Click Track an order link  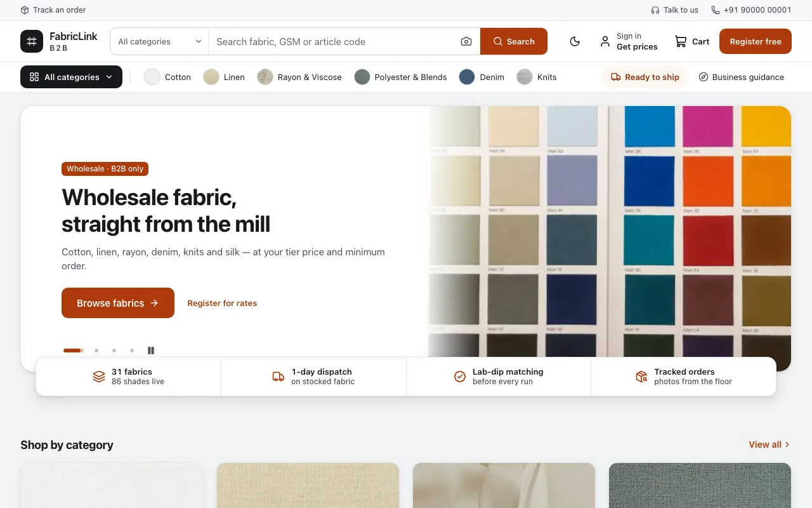click(x=53, y=10)
